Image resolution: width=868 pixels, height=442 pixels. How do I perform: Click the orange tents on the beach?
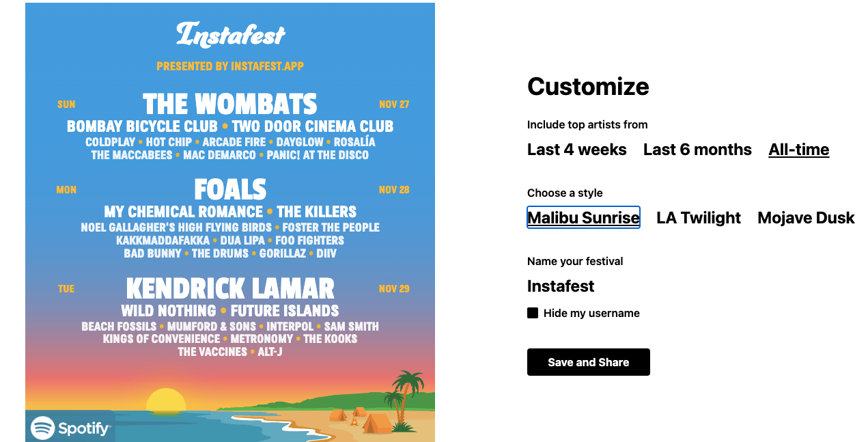360,419
